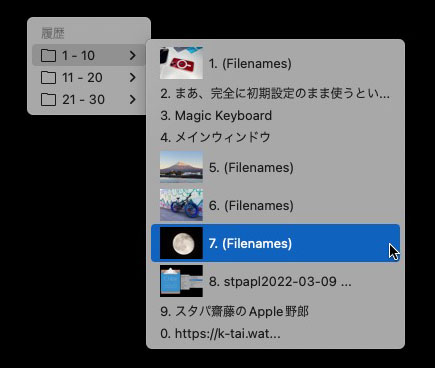Expand the chevron for 21 - 30
Screen dimensions: 435x368
pyautogui.click(x=133, y=99)
